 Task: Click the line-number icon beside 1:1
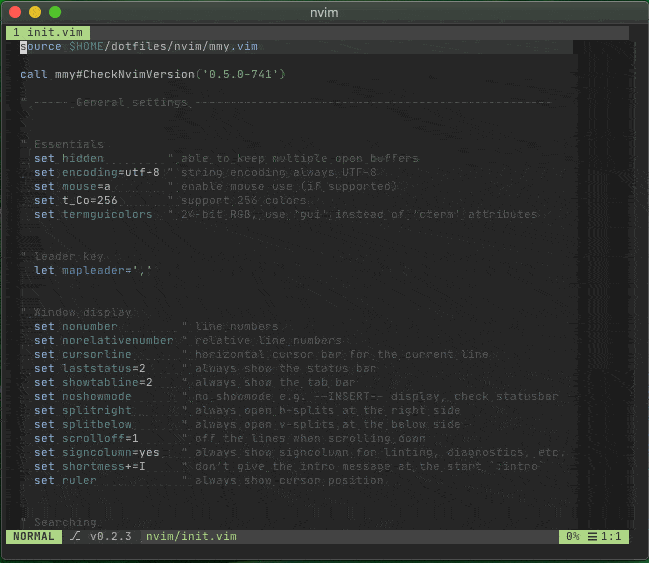tap(592, 537)
